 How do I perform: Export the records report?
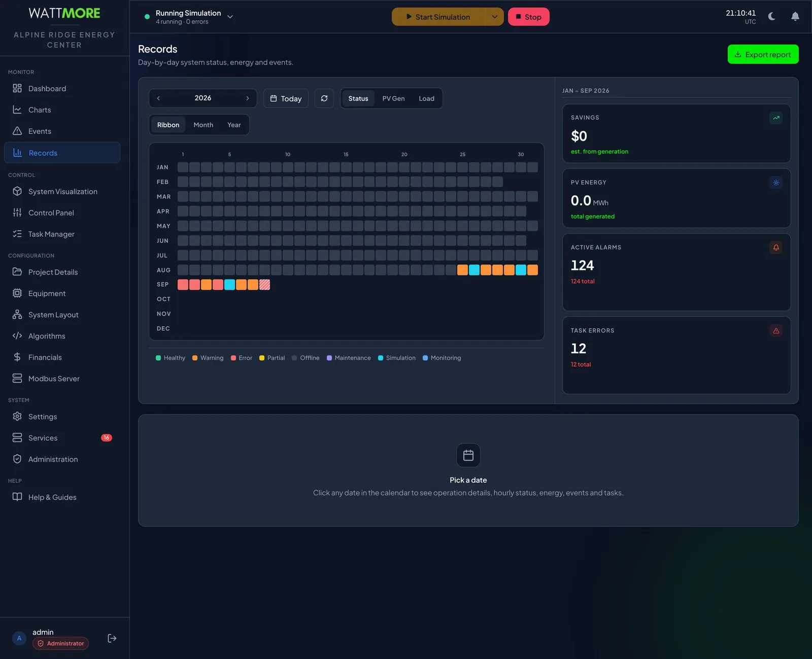tap(763, 54)
